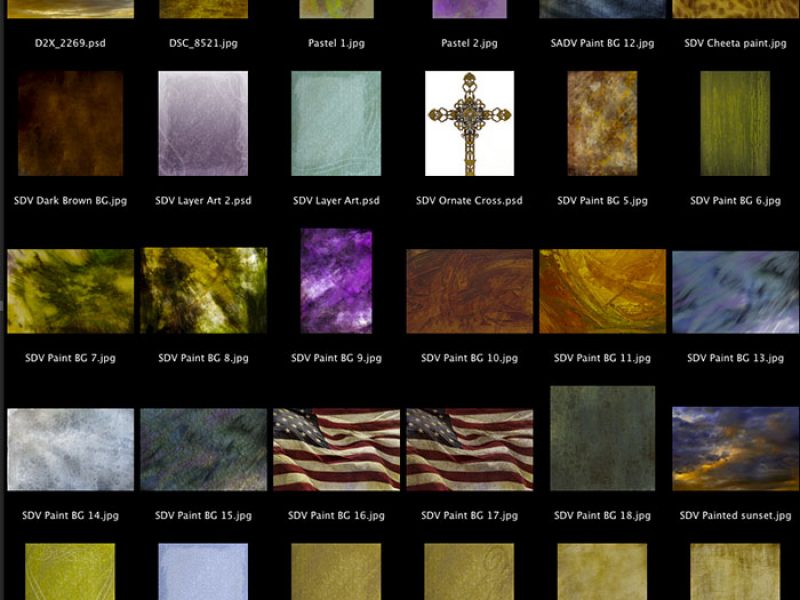Click the SDV Paint BG 18.jpg filename label

pos(601,514)
